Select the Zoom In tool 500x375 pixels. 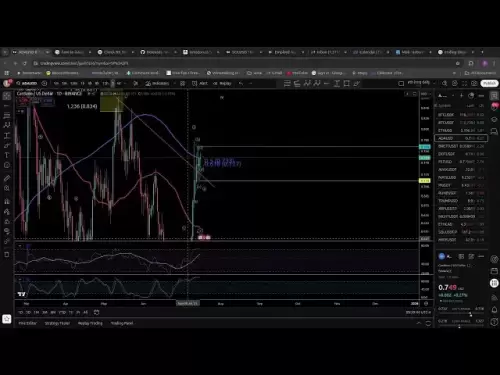tap(7, 188)
